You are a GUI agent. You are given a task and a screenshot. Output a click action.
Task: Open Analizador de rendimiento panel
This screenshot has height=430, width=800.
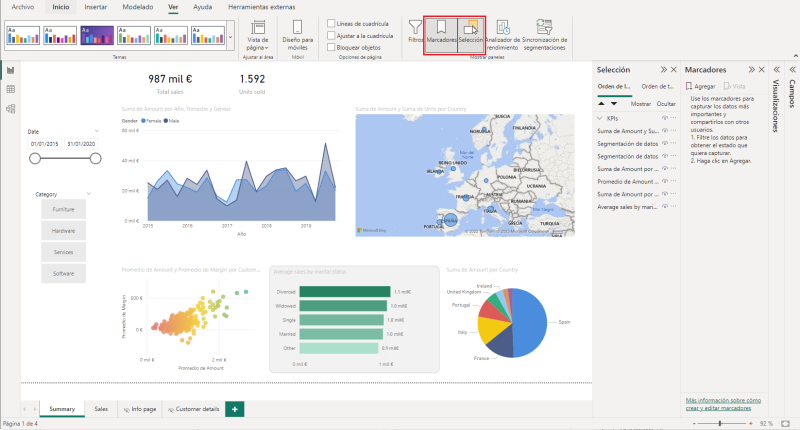pyautogui.click(x=502, y=33)
